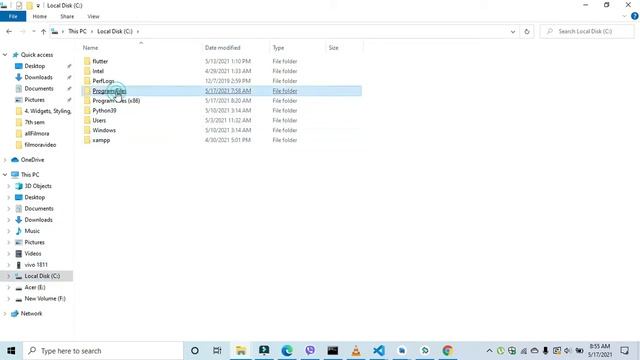640x360 pixels.
Task: Select Local Disk (C:) in navigation pane
Action: click(x=42, y=276)
